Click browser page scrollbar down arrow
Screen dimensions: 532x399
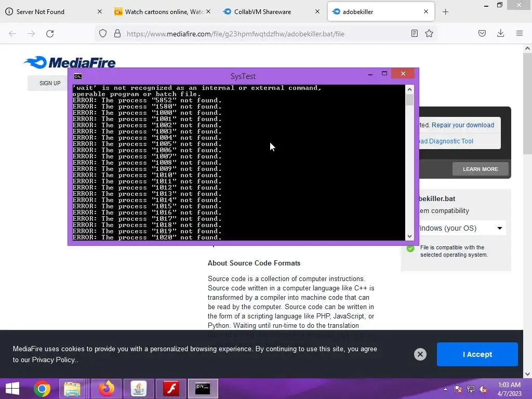(x=527, y=374)
